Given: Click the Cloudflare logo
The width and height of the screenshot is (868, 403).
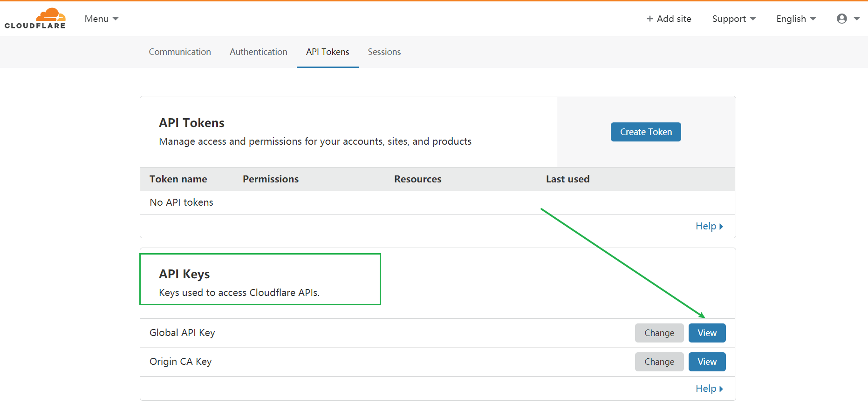Looking at the screenshot, I should (x=35, y=19).
